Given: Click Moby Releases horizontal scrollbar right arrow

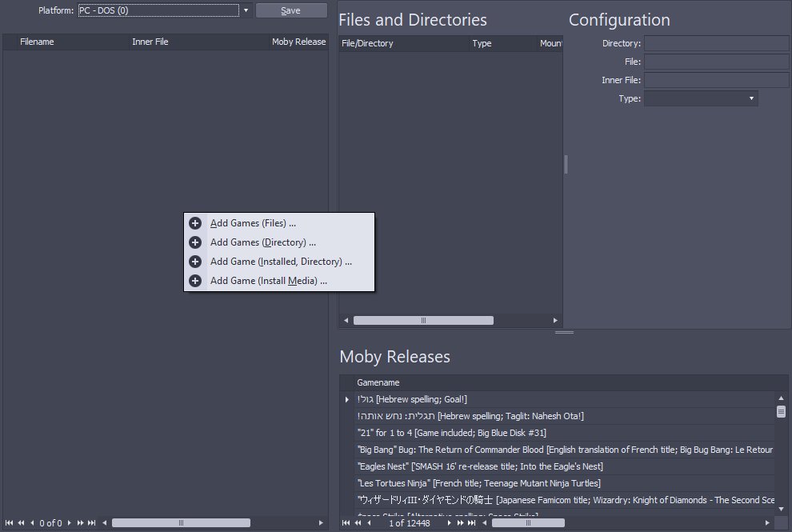Looking at the screenshot, I should click(767, 523).
